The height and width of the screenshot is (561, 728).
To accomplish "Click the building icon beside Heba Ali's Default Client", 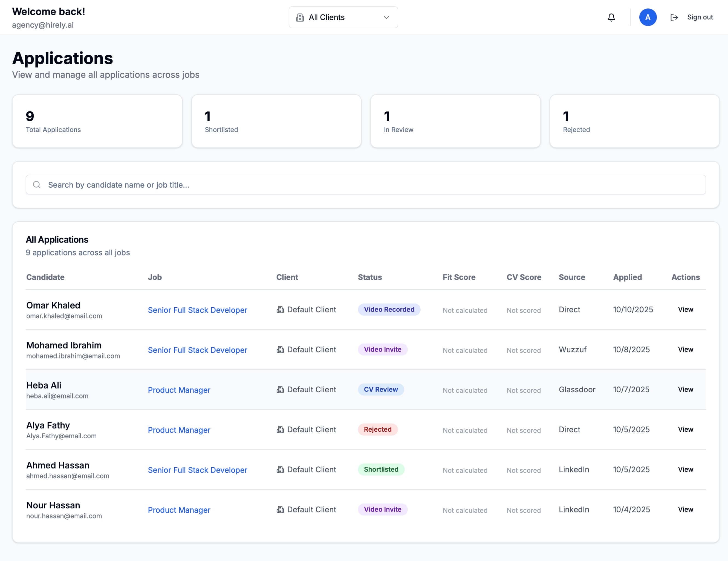I will (x=280, y=390).
